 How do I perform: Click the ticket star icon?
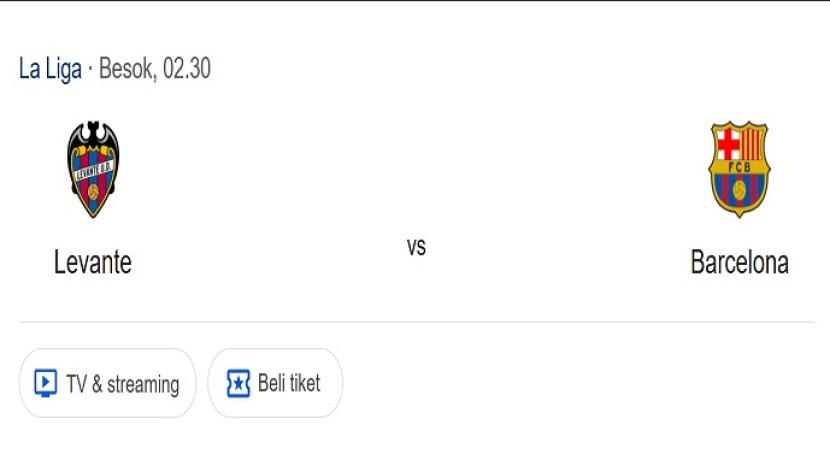[x=238, y=383]
